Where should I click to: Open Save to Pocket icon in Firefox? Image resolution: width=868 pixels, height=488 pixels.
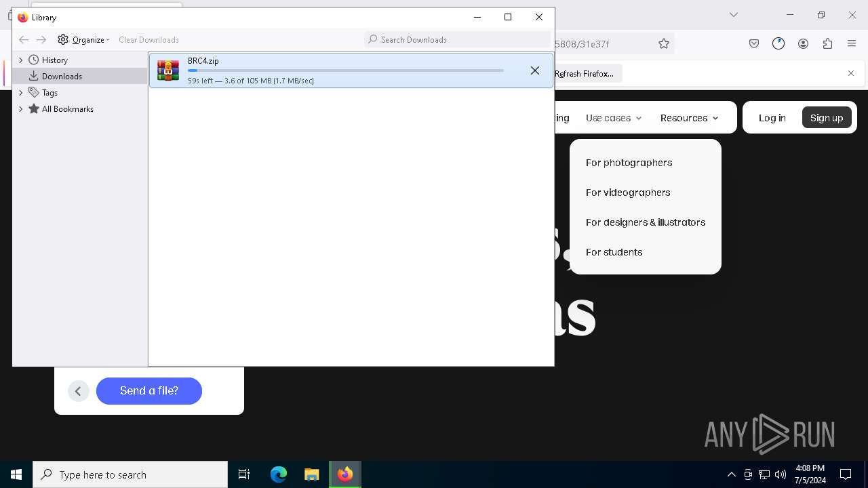pyautogui.click(x=754, y=44)
